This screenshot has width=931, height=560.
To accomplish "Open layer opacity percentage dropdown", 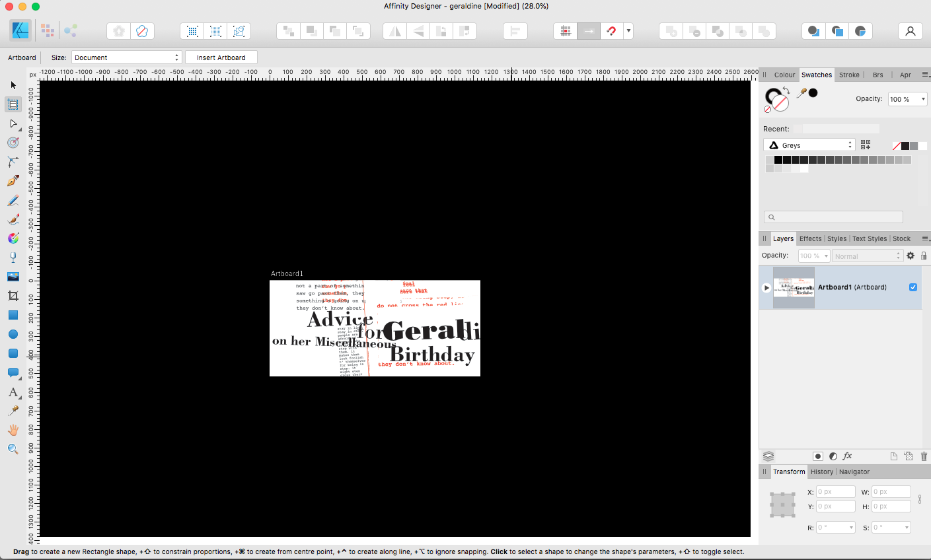I will (x=826, y=256).
